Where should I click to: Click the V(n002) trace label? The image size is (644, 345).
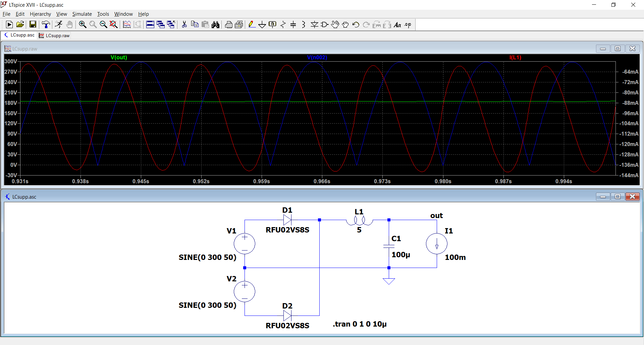[317, 57]
